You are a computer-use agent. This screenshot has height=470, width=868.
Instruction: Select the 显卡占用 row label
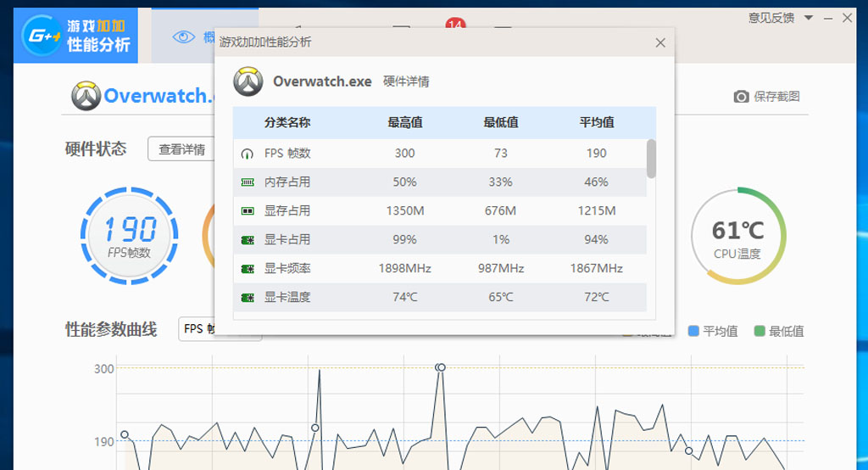point(287,240)
